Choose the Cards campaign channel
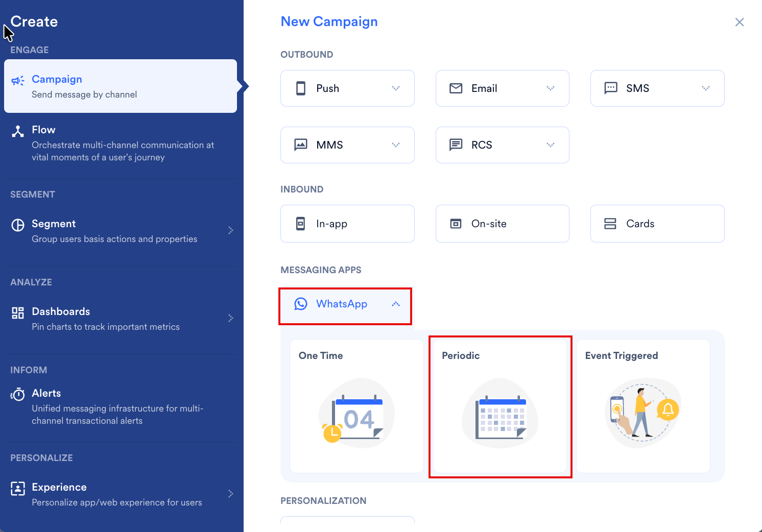This screenshot has height=532, width=762. click(x=657, y=224)
